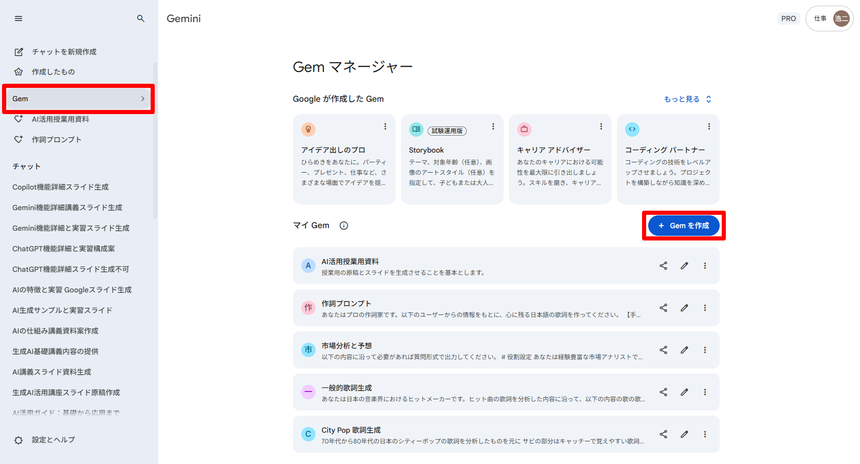Click the Gem を作成 button
Screen dimensions: 860x464
pos(683,226)
